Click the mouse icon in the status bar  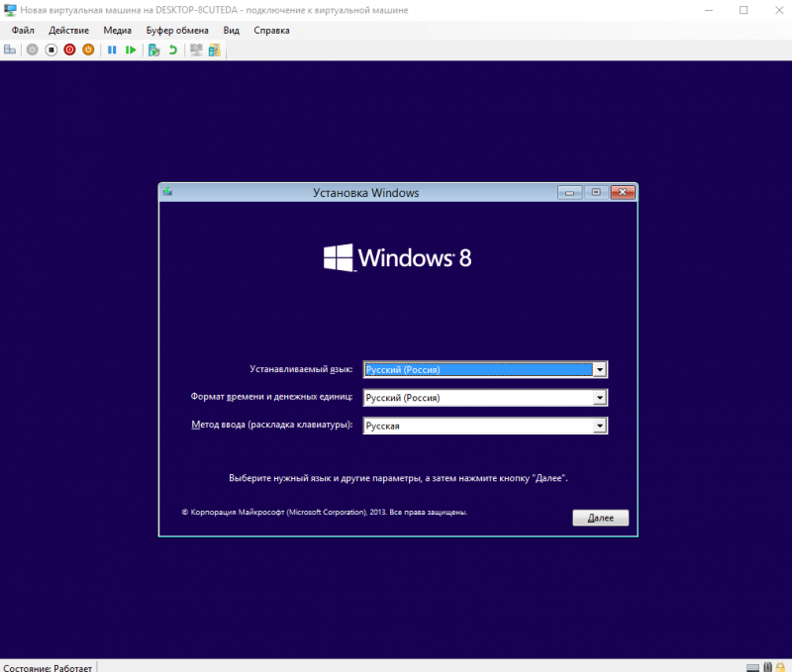[x=768, y=667]
